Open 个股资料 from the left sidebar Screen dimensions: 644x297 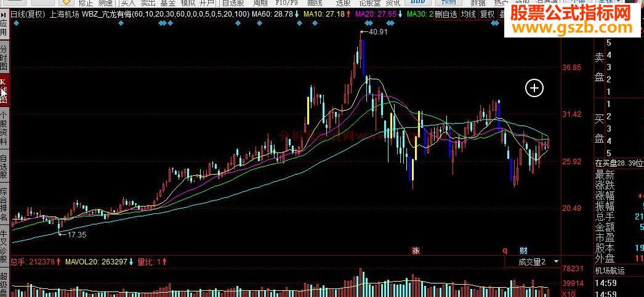[x=4, y=127]
